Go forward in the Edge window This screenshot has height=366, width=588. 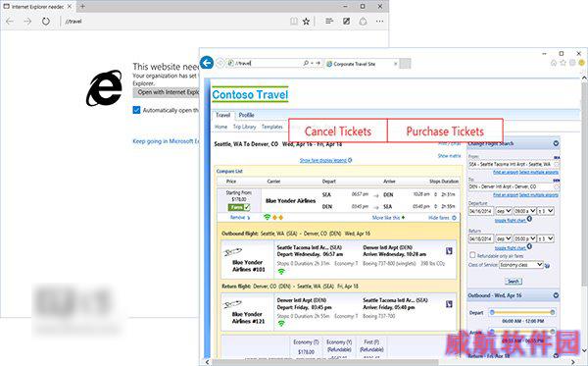click(x=27, y=22)
